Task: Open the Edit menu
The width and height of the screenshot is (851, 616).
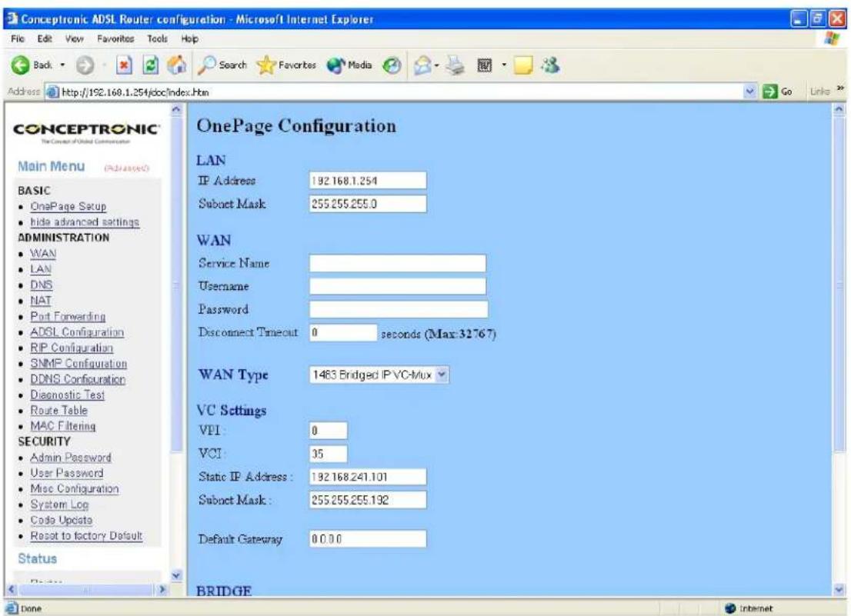Action: (x=45, y=38)
